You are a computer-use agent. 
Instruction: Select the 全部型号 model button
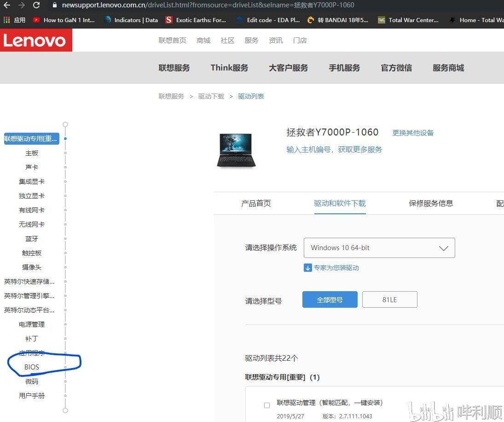(x=330, y=299)
